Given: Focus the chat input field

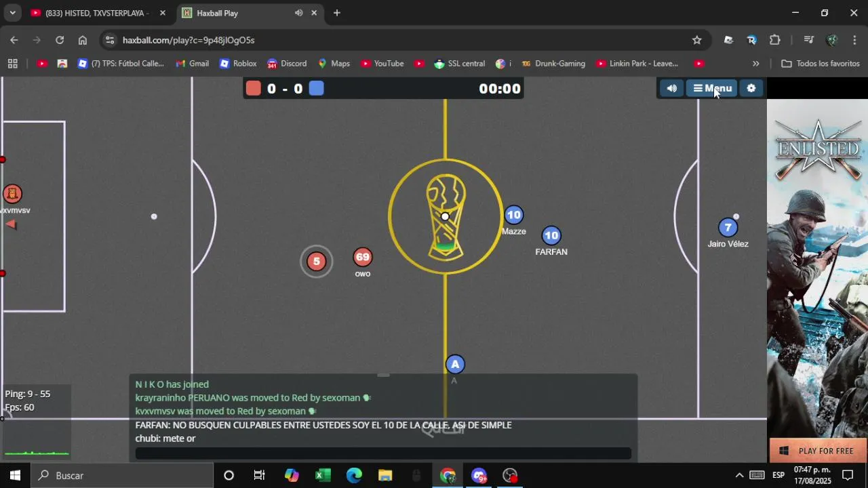Looking at the screenshot, I should click(x=383, y=453).
